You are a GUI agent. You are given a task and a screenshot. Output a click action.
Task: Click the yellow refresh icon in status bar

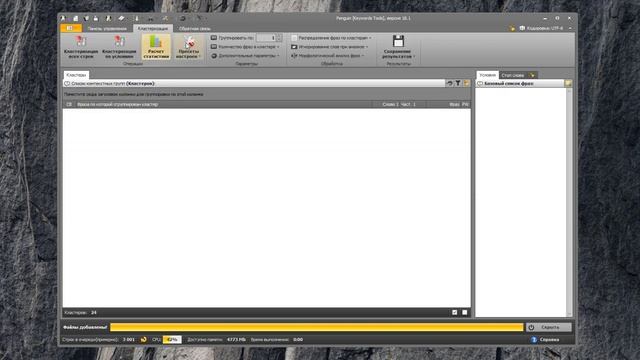[144, 339]
